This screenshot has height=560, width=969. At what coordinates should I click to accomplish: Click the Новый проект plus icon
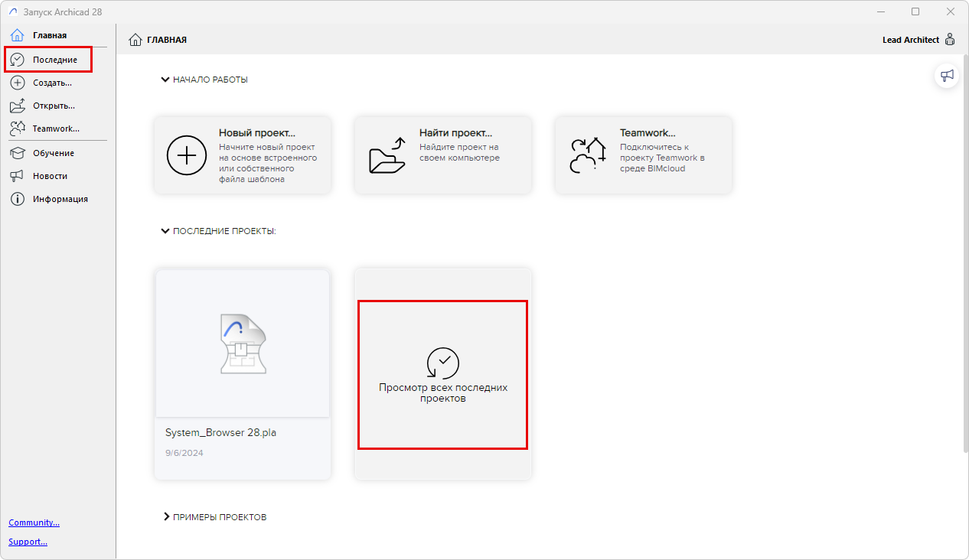(187, 155)
